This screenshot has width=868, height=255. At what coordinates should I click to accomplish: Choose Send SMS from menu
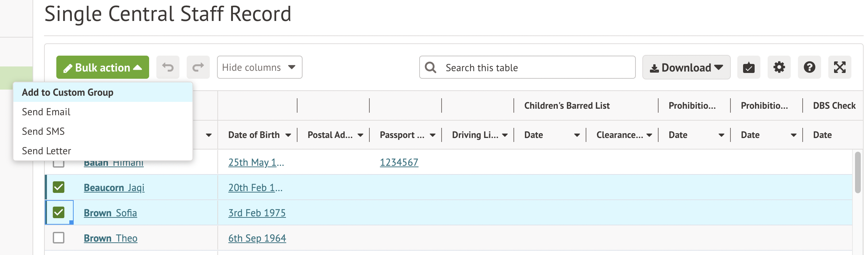pos(103,131)
